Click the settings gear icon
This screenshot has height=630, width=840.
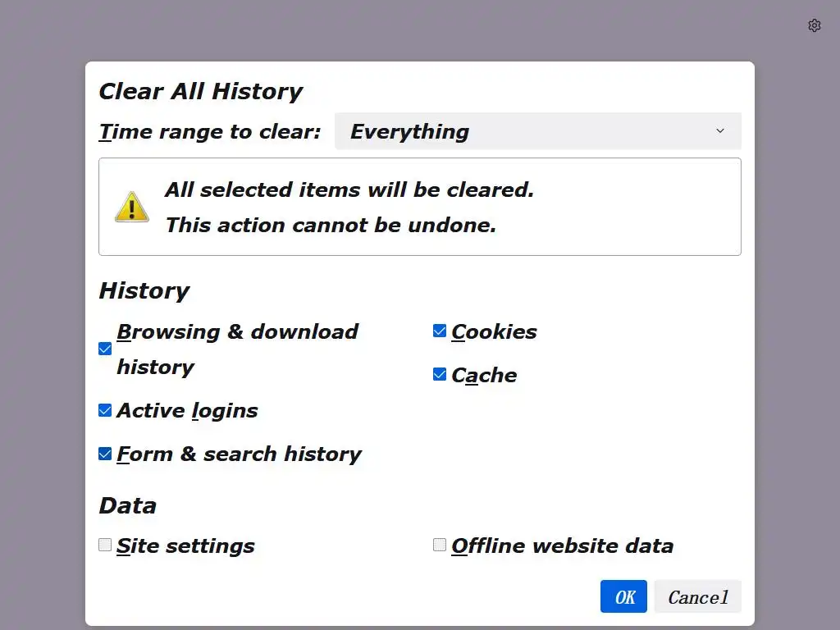(814, 25)
